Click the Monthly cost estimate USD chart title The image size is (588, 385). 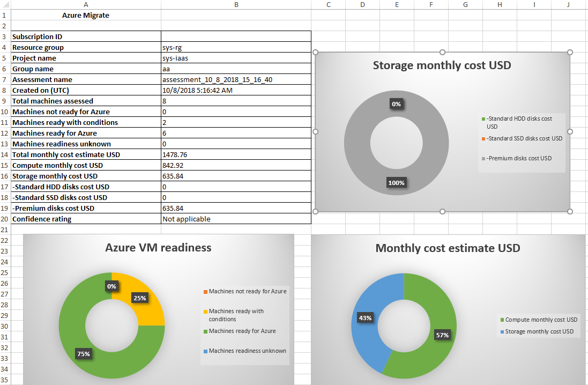coord(448,248)
